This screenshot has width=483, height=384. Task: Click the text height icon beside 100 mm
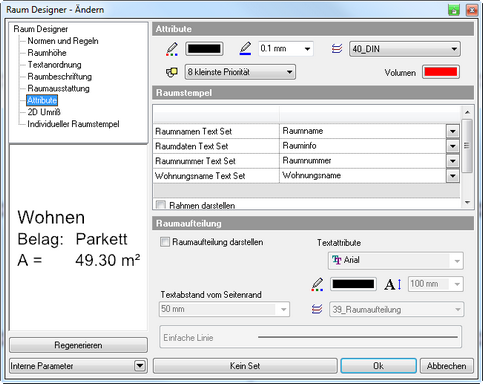click(393, 284)
